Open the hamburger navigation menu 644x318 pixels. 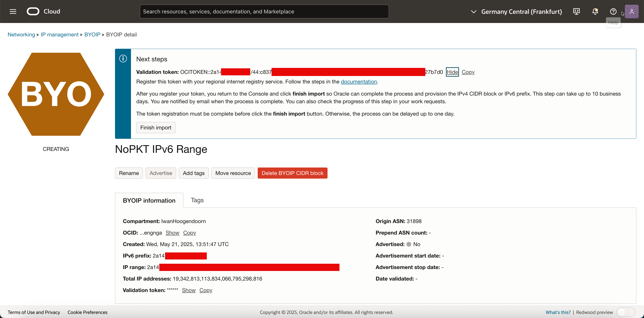(13, 11)
